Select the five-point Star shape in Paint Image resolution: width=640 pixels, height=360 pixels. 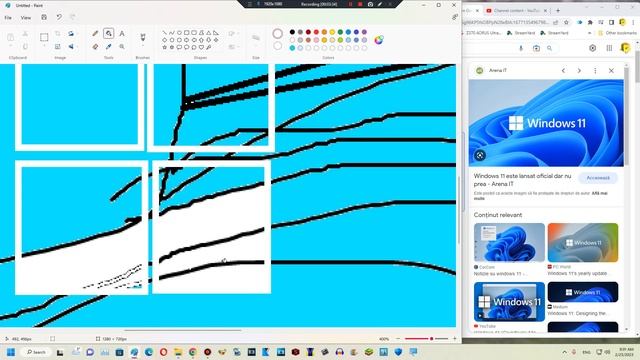coord(164,47)
